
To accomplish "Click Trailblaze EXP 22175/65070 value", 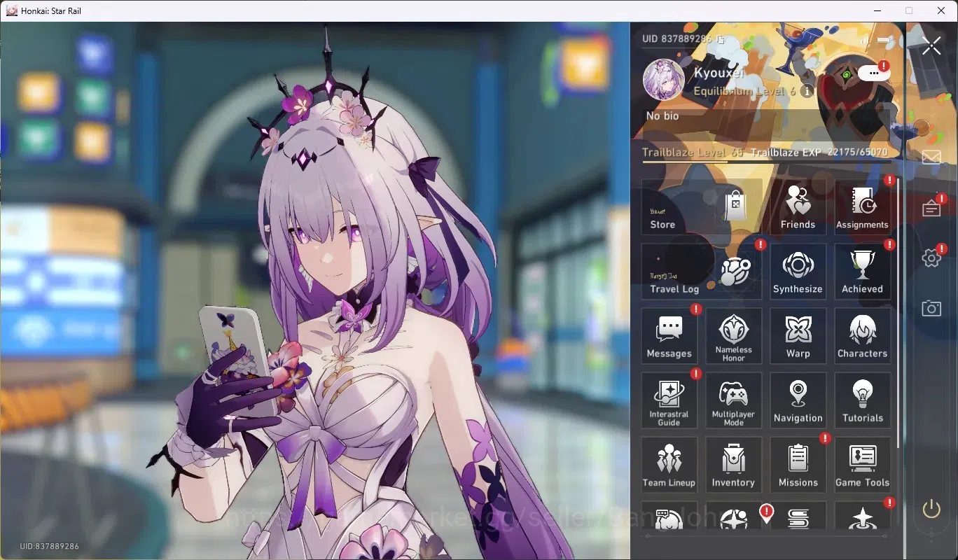I will pyautogui.click(x=819, y=152).
